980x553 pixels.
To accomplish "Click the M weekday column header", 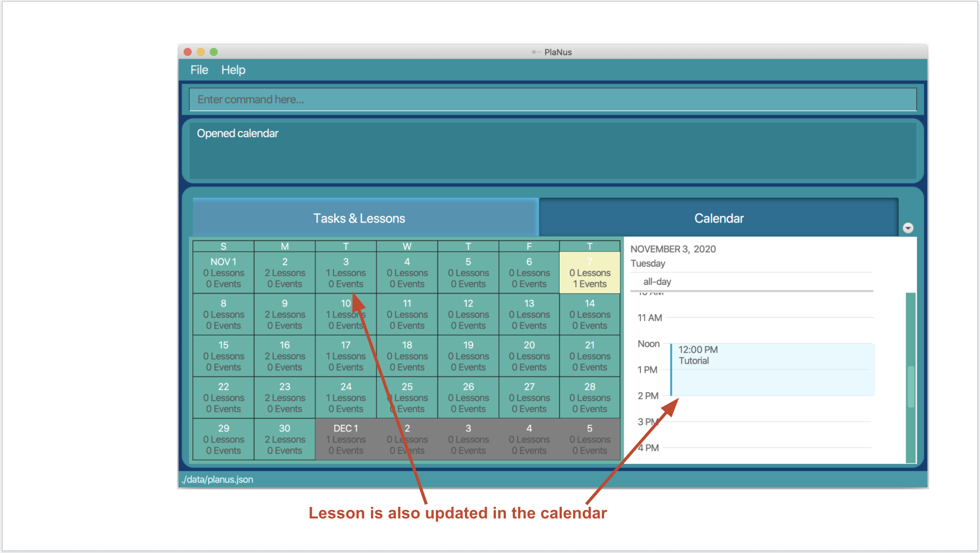I will pos(285,246).
